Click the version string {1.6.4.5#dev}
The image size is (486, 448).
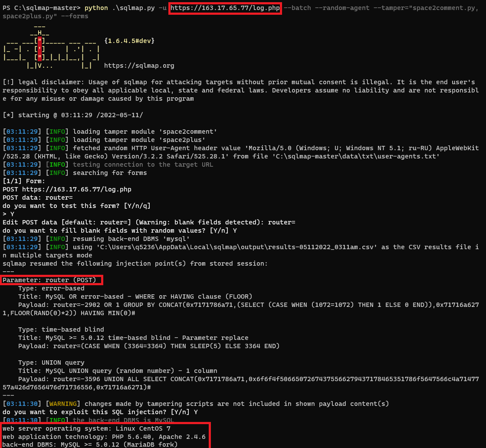[x=129, y=41]
